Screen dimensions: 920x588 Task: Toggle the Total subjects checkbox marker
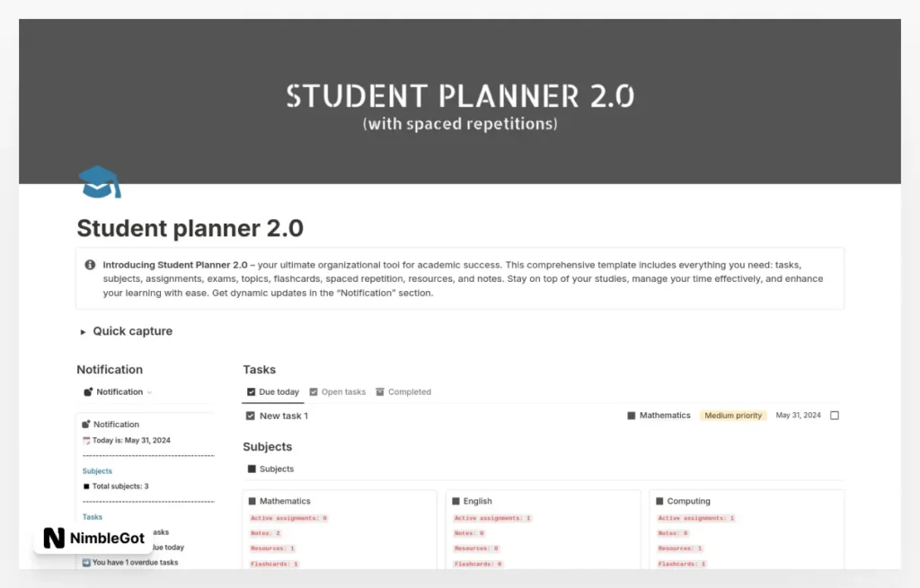point(86,486)
